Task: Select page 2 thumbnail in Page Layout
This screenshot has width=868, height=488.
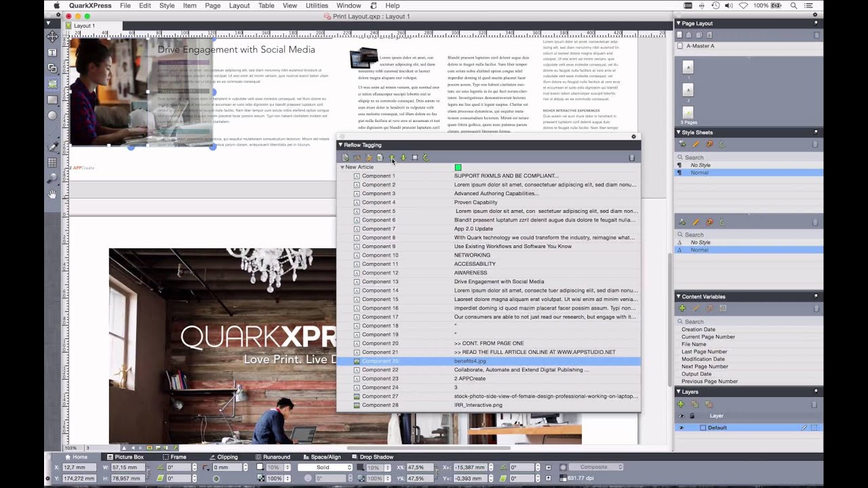Action: click(x=688, y=89)
